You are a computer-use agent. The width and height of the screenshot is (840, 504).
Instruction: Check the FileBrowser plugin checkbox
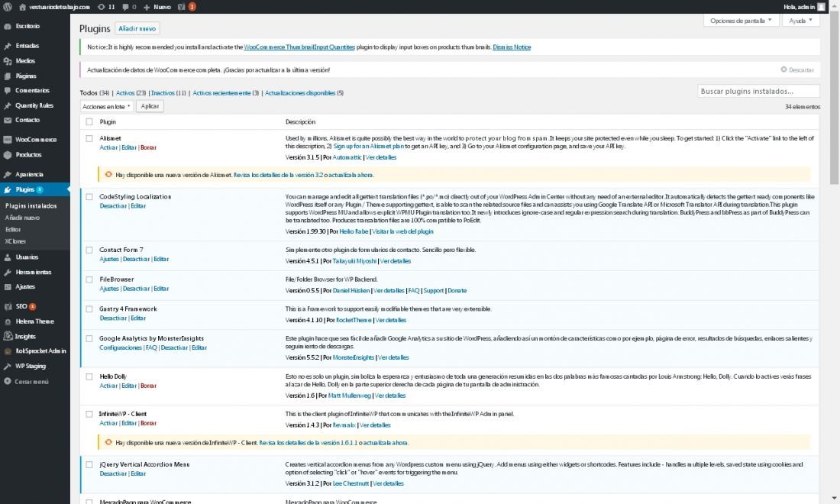point(89,279)
